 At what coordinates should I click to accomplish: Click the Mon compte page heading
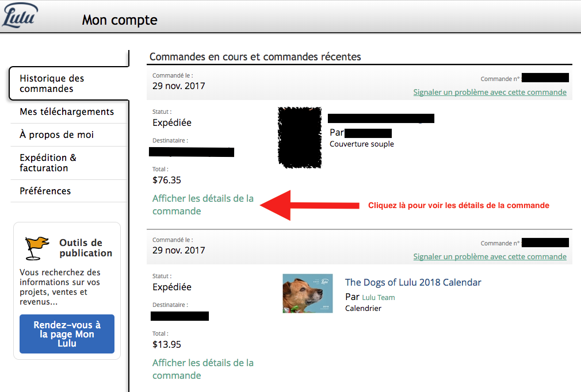tap(120, 20)
